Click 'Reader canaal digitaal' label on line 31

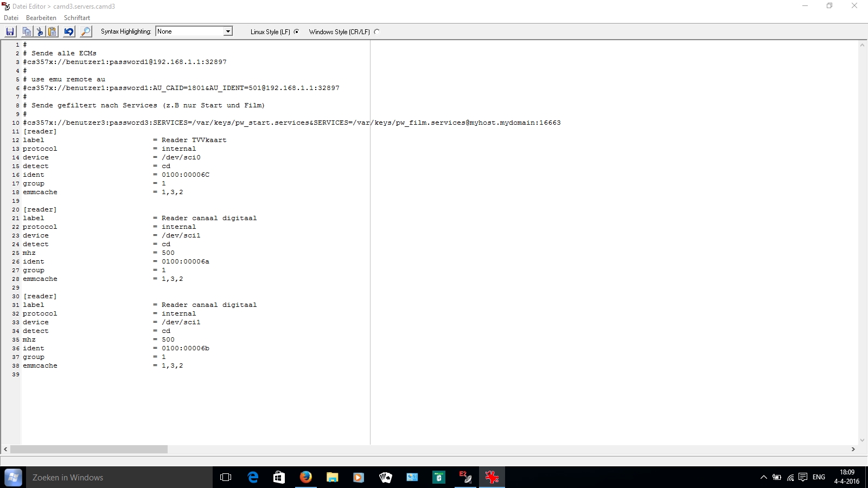209,305
